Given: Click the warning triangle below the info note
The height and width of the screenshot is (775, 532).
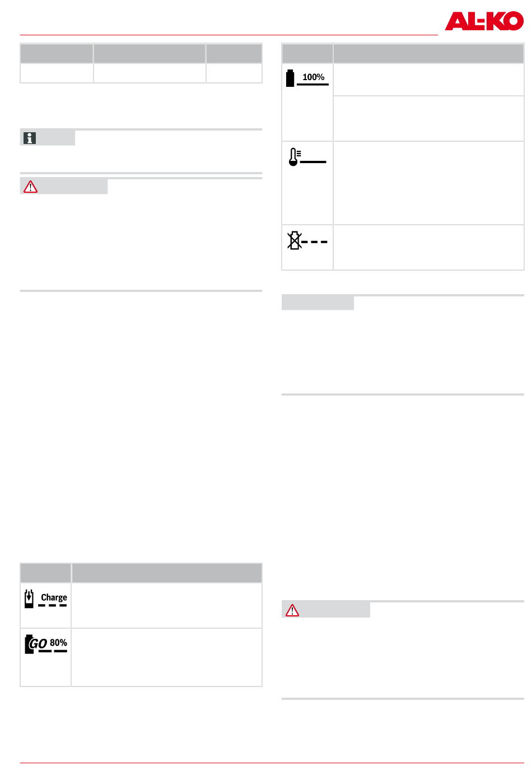Looking at the screenshot, I should tap(30, 187).
